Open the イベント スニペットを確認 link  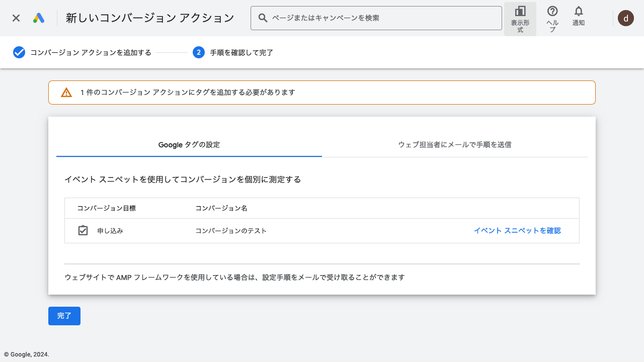pyautogui.click(x=517, y=231)
